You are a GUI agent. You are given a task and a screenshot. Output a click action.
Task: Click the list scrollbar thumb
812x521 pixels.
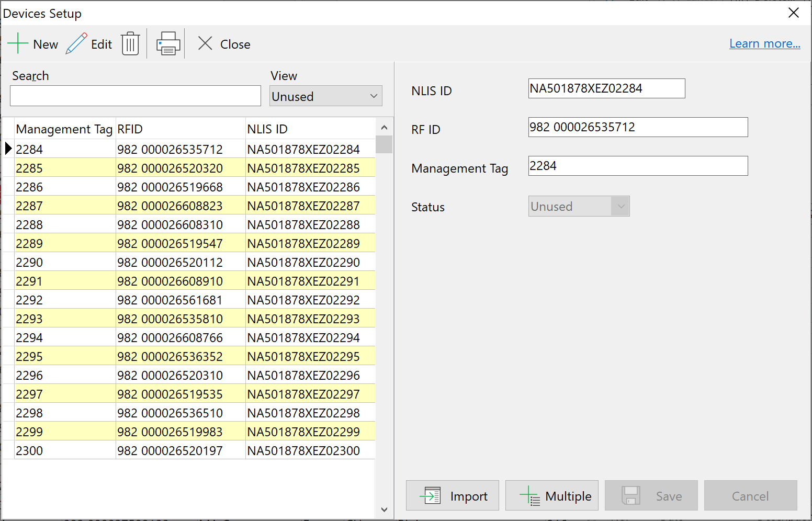coord(384,144)
